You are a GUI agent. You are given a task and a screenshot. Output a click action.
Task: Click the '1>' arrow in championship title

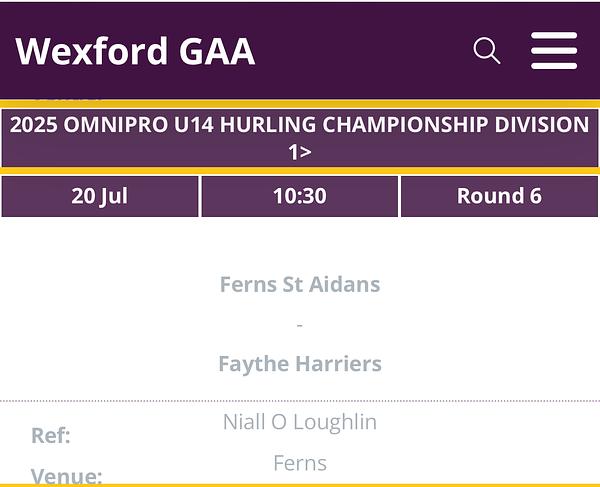tap(300, 152)
